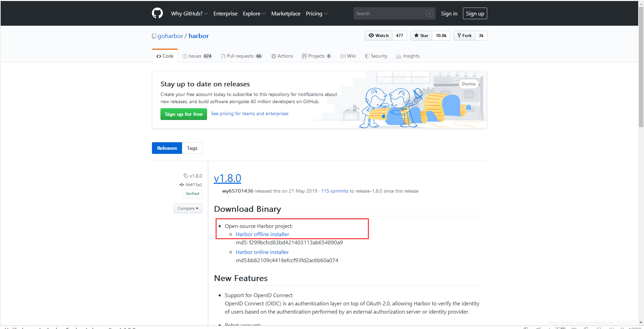Star the harbor repository

point(421,36)
